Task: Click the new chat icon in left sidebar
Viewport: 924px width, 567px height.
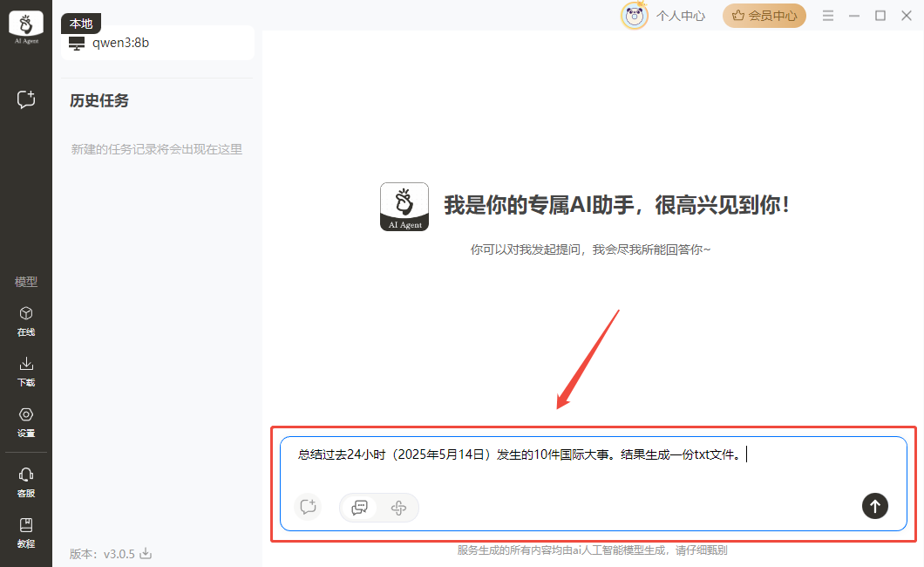Action: point(26,99)
